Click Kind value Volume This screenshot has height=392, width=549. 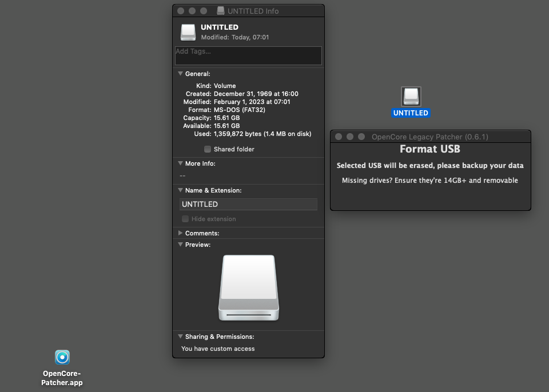coord(225,86)
